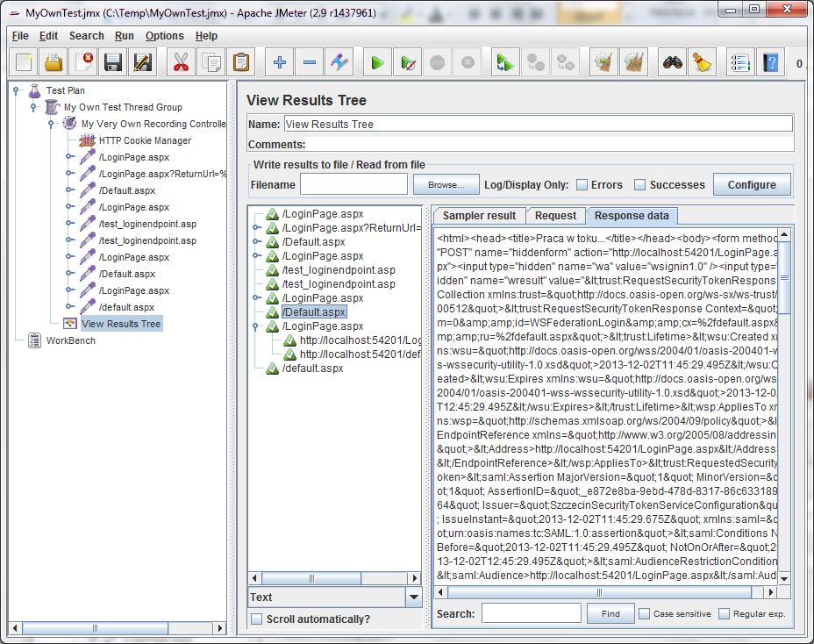Click the Configure button

[x=752, y=185]
